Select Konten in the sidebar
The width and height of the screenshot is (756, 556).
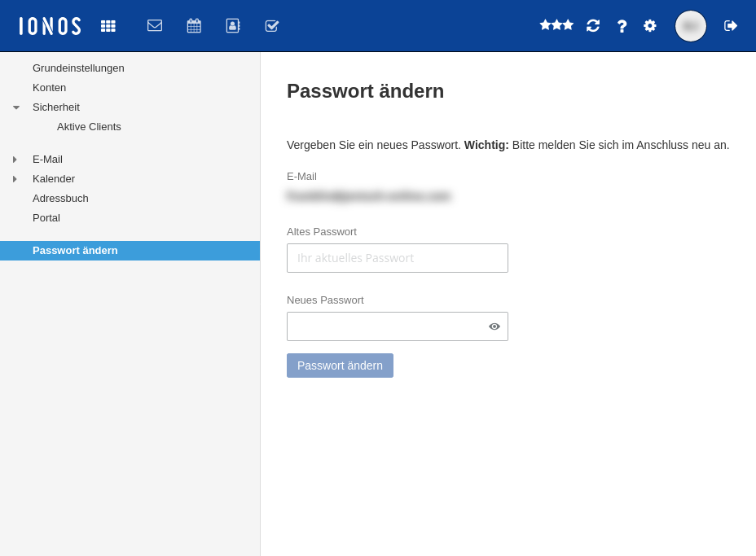49,87
